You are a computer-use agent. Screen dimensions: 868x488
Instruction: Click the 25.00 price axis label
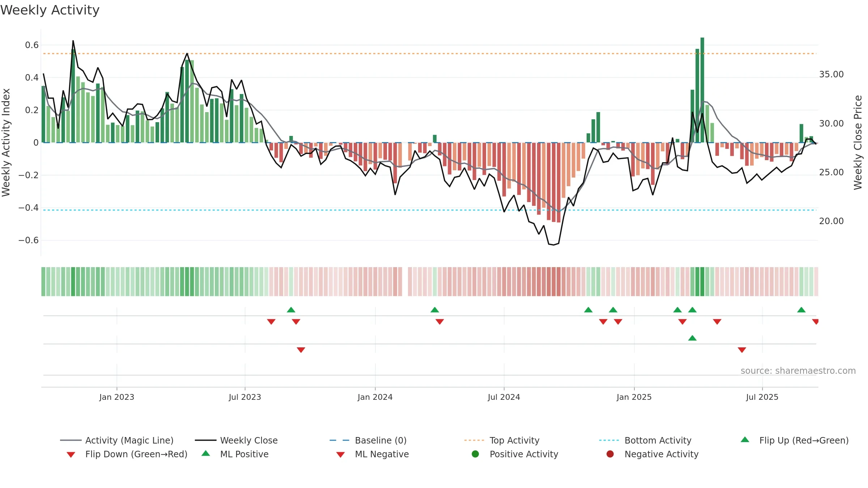coord(831,172)
